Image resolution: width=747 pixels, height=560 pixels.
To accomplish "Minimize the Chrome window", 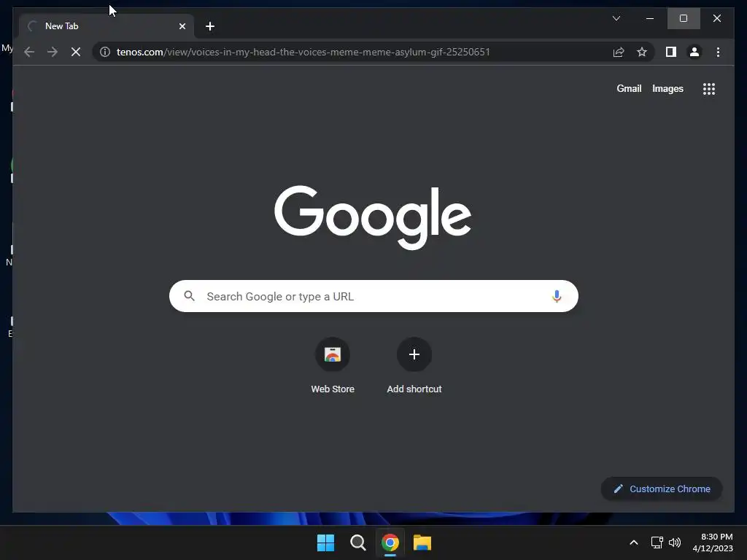I will [x=650, y=18].
